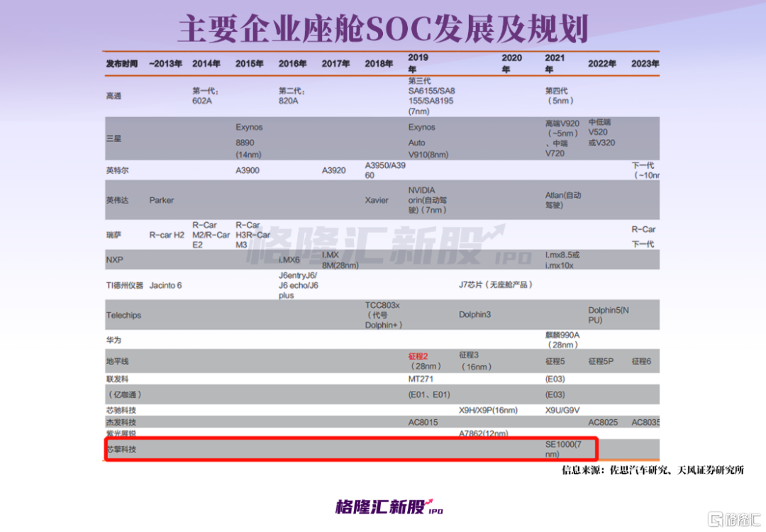Image resolution: width=766 pixels, height=532 pixels.
Task: Click the 格隆汇新股 IPO logo at the bottom
Action: coord(389,507)
